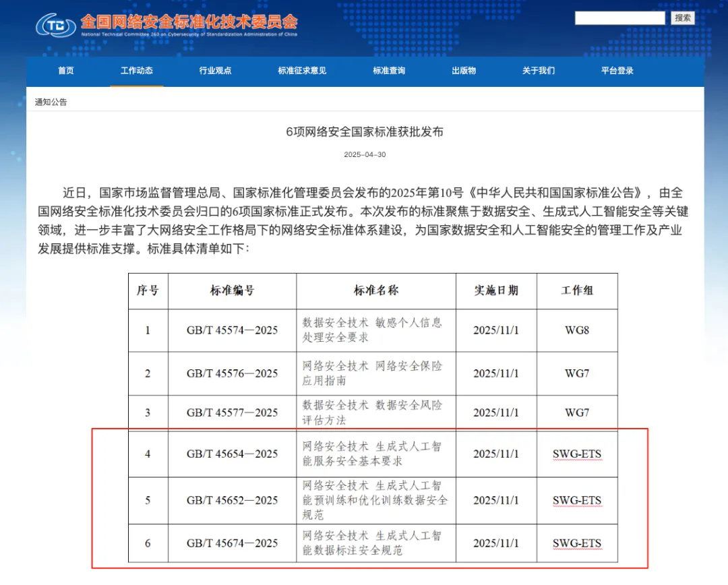
Task: Click the 实施日期 table header
Action: pyautogui.click(x=496, y=290)
